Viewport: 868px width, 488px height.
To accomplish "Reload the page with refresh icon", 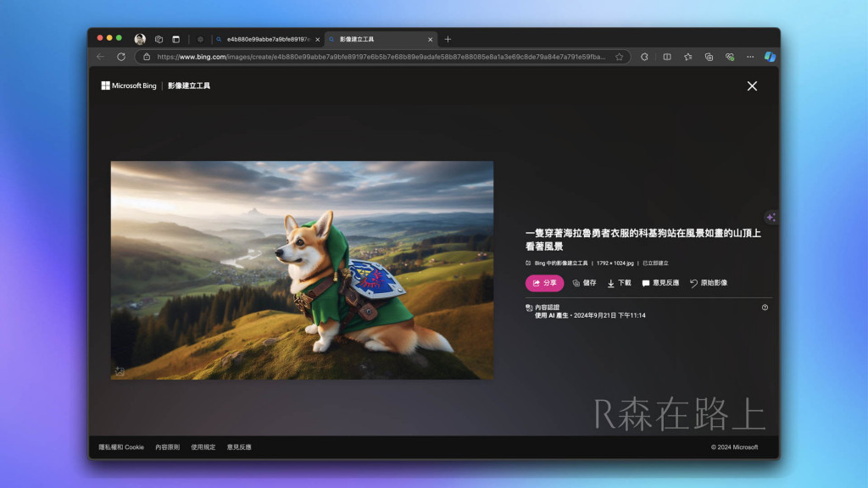I will 121,57.
